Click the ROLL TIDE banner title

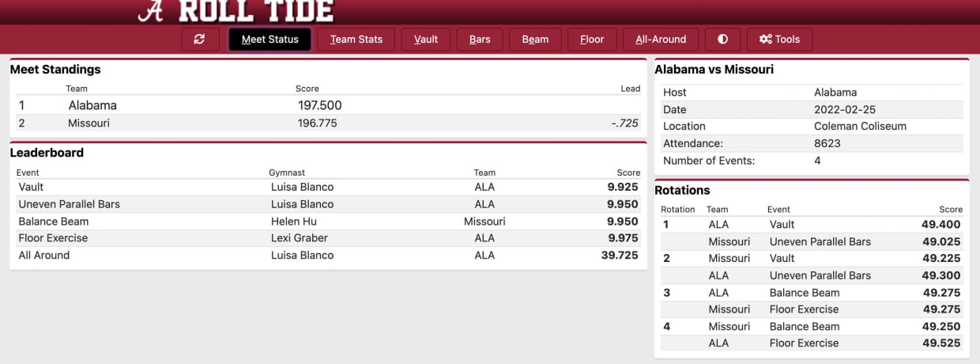point(255,11)
